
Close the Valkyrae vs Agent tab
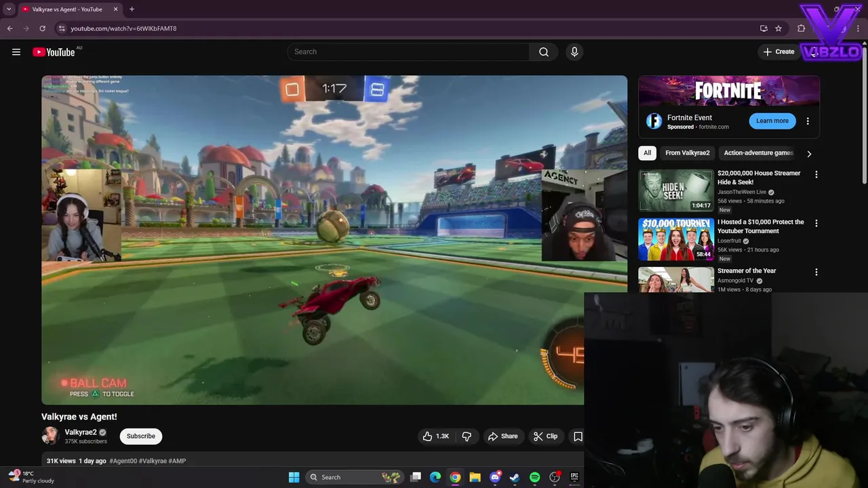[x=115, y=9]
